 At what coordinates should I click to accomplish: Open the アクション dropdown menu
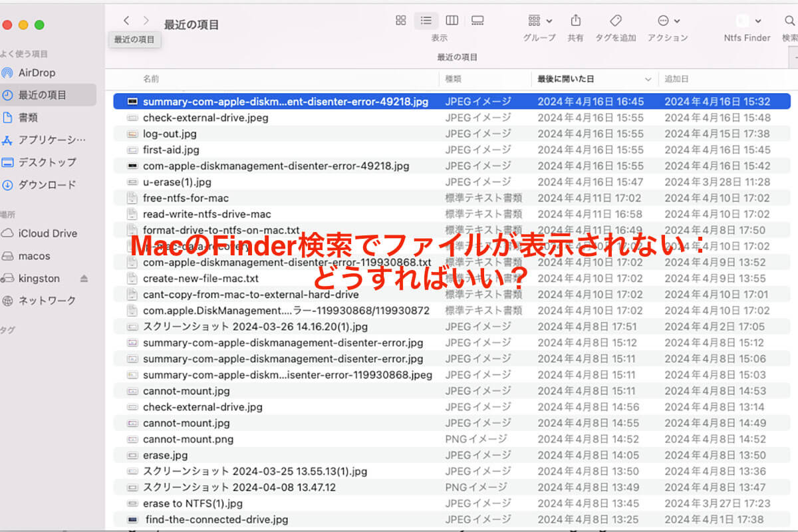coord(668,21)
